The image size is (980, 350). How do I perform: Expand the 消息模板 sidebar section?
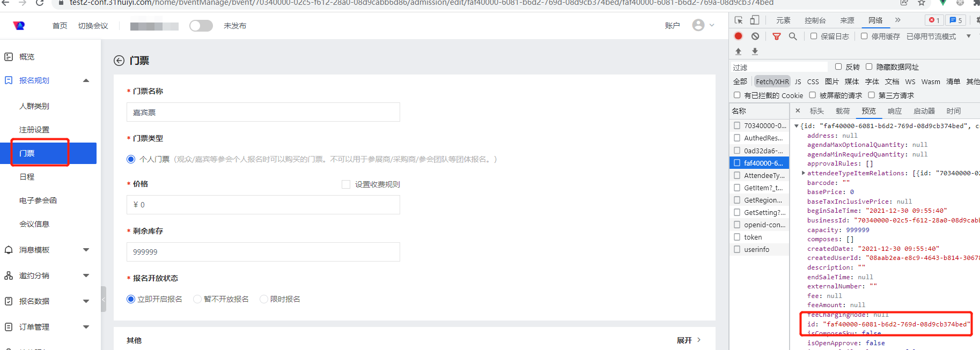click(x=86, y=250)
